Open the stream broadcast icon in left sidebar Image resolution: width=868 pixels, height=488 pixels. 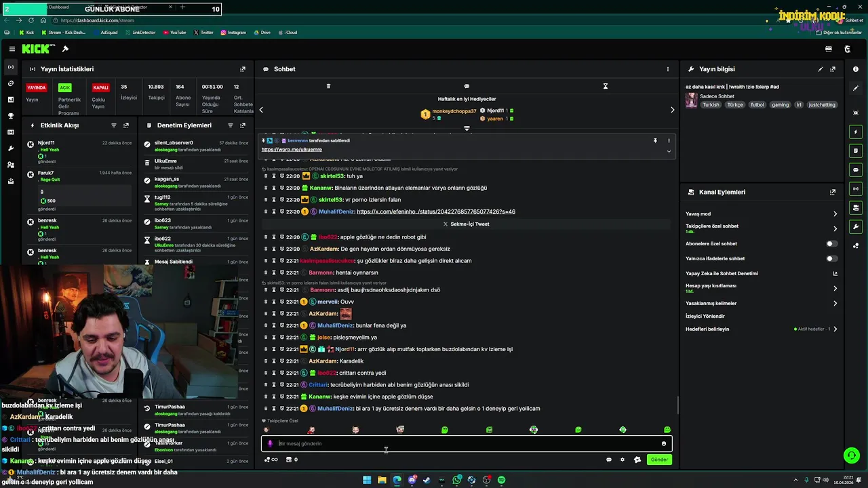point(10,67)
